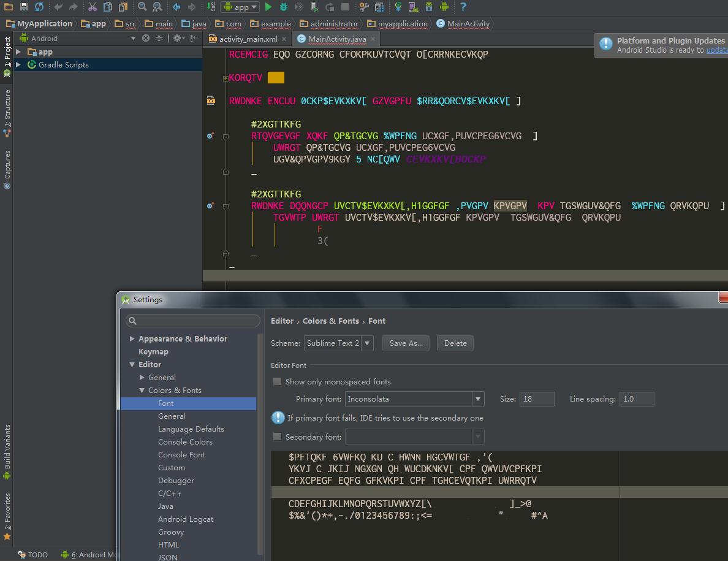
Task: Open the SDK Manager download icon
Action: (428, 7)
